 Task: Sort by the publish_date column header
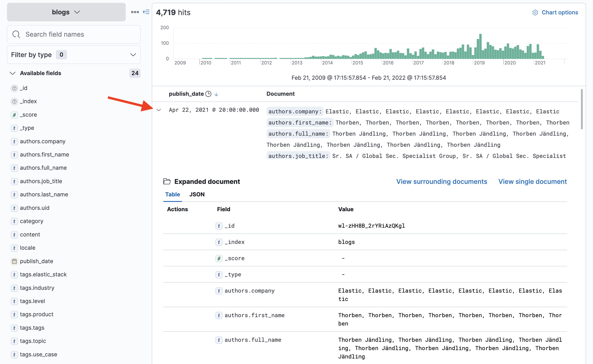[187, 94]
